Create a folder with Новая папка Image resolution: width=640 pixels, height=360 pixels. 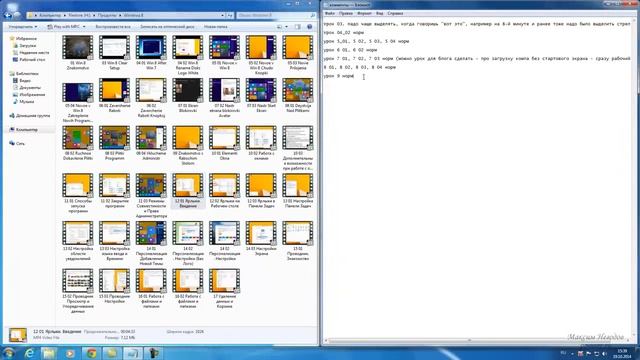pos(216,27)
